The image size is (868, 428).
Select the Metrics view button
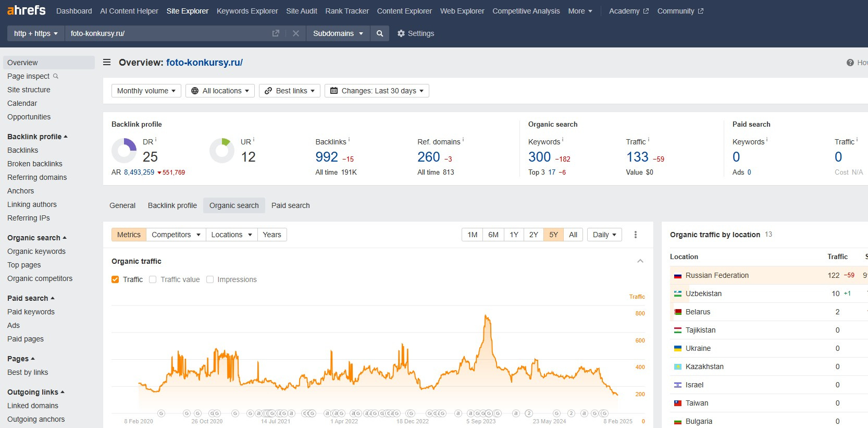129,235
